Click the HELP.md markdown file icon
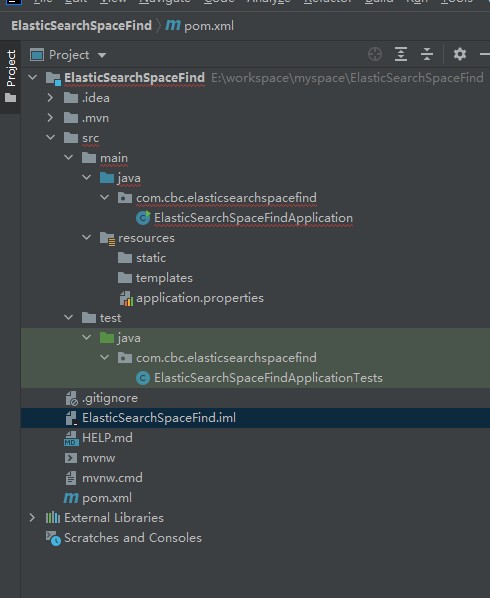This screenshot has width=490, height=598. (71, 438)
